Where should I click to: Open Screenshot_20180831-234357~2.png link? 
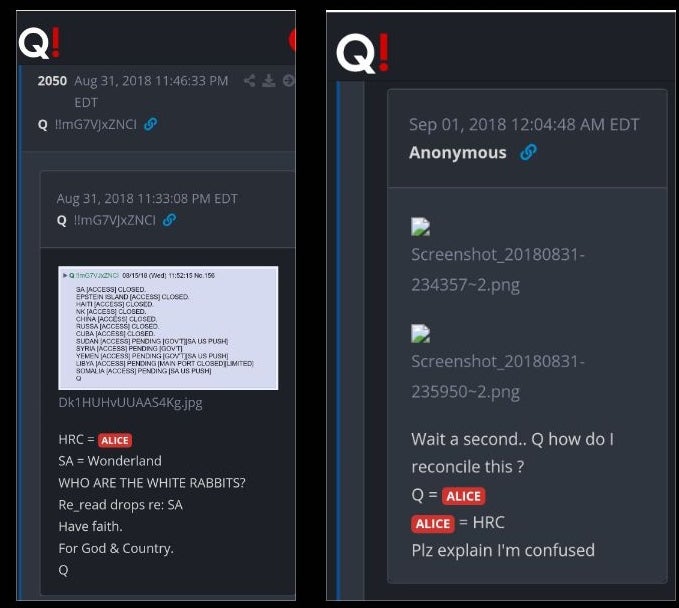[x=498, y=270]
